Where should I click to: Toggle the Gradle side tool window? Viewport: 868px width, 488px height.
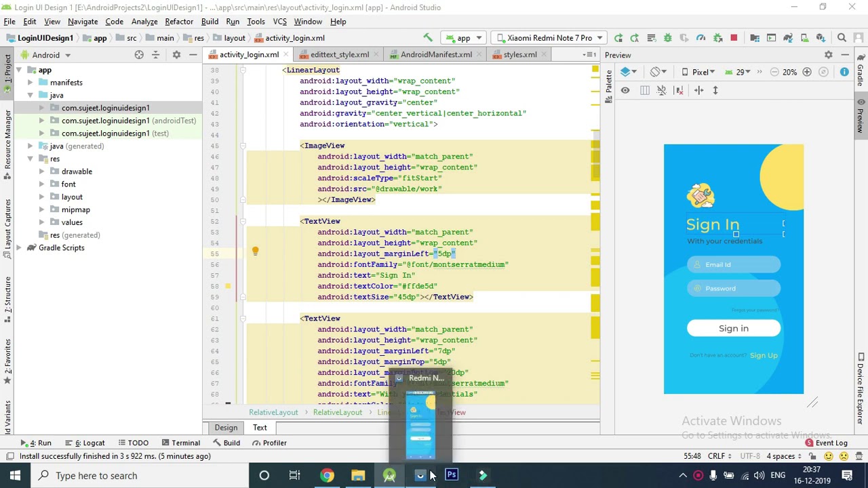pyautogui.click(x=861, y=72)
